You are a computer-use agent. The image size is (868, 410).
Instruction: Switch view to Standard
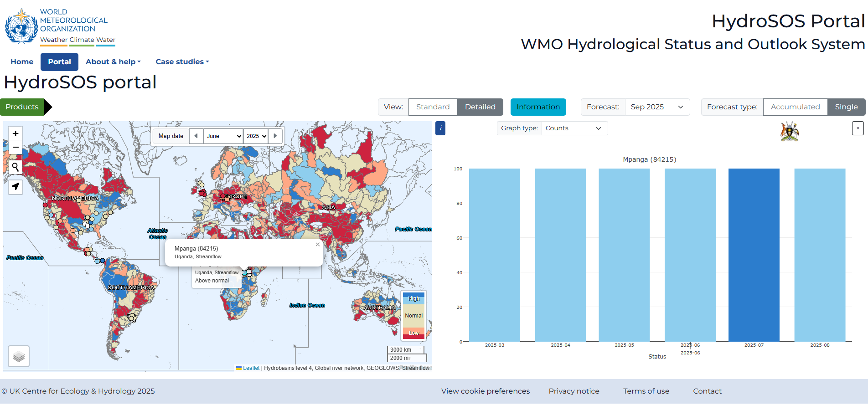(x=433, y=107)
